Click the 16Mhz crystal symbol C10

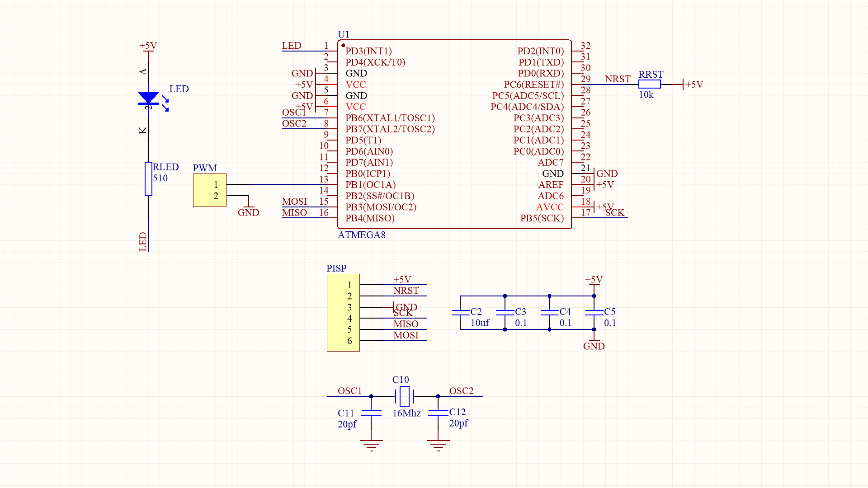404,397
